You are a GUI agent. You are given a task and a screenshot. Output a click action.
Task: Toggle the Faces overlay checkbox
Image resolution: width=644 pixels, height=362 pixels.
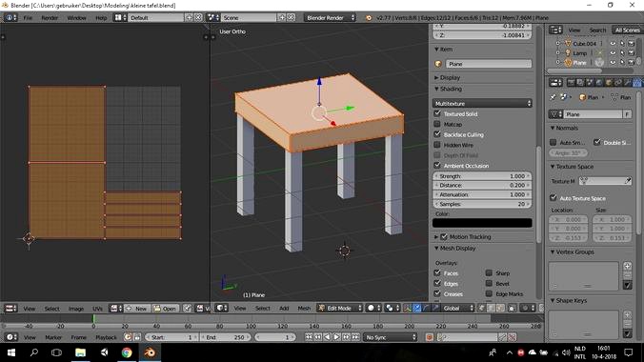click(437, 272)
